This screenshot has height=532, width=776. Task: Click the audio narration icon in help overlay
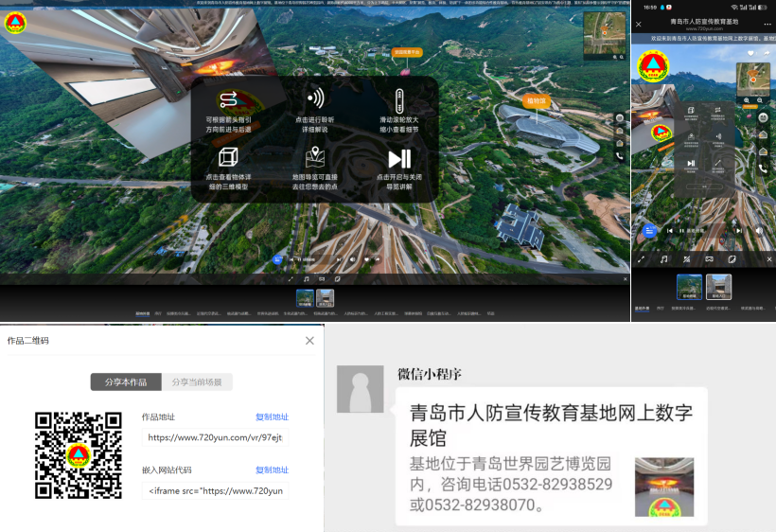click(x=315, y=98)
